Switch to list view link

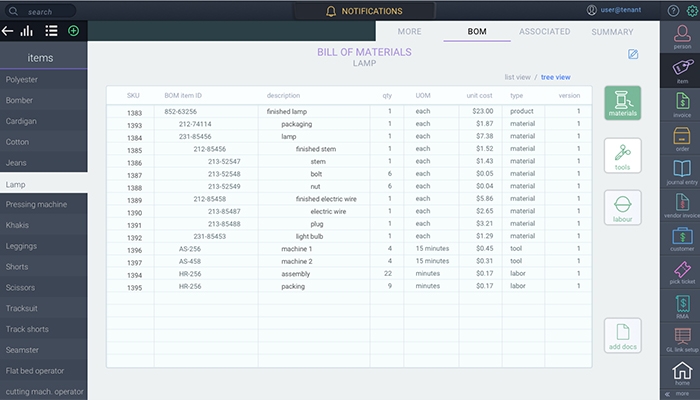pos(517,77)
